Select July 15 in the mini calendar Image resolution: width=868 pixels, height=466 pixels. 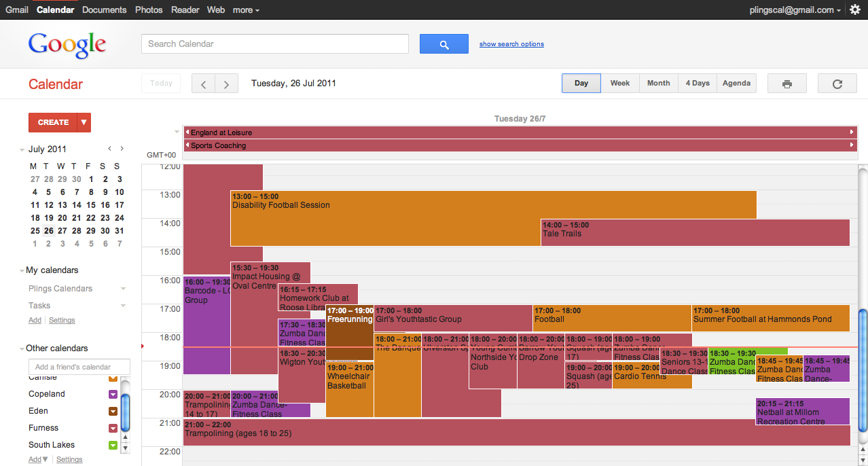coord(91,205)
